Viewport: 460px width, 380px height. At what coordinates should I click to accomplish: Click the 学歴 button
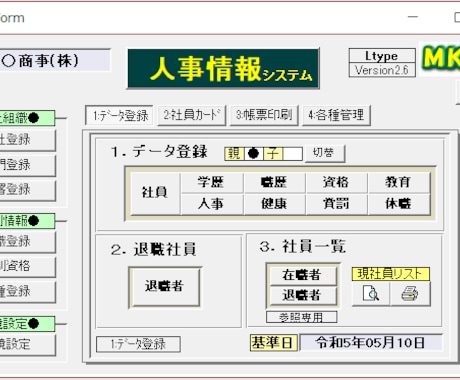click(211, 182)
